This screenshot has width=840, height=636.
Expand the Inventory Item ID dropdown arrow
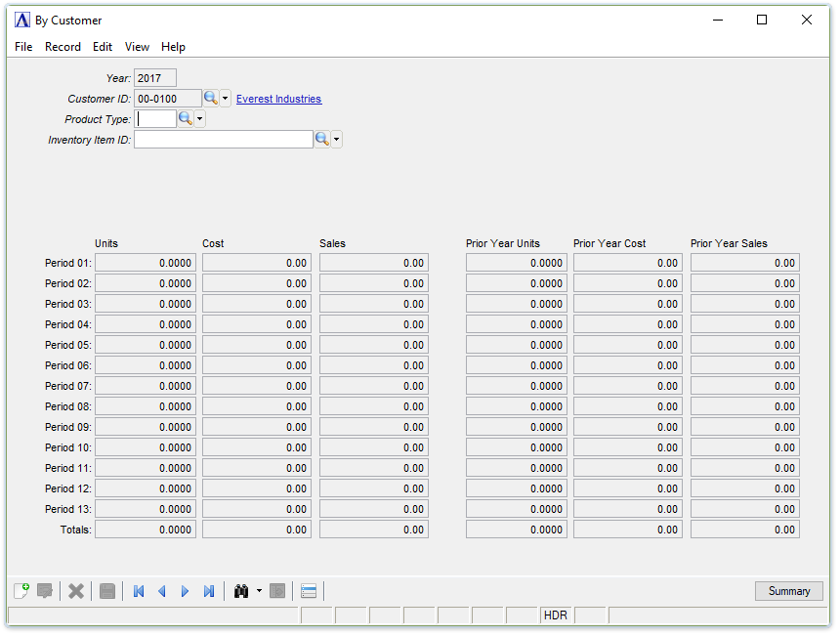click(337, 140)
